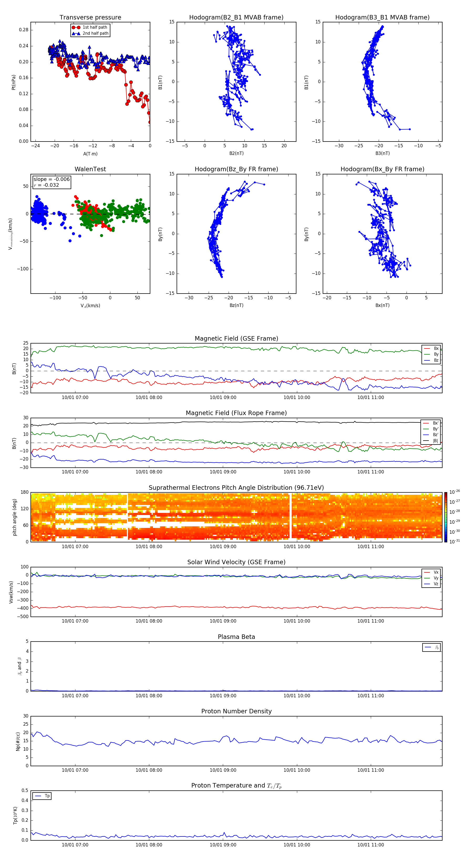This screenshot has width=473, height=868.
Task: Click the 'B3(nT)' x-axis label
Action: [x=382, y=153]
